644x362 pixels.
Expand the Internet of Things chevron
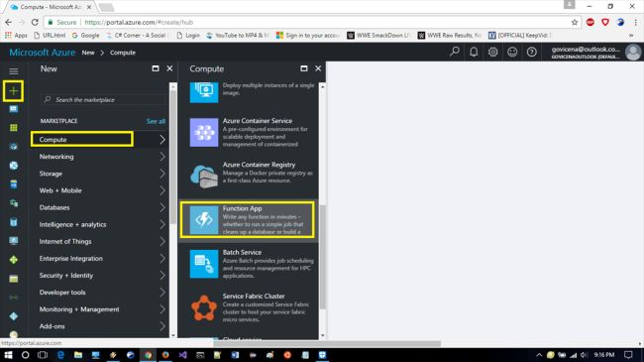162,241
